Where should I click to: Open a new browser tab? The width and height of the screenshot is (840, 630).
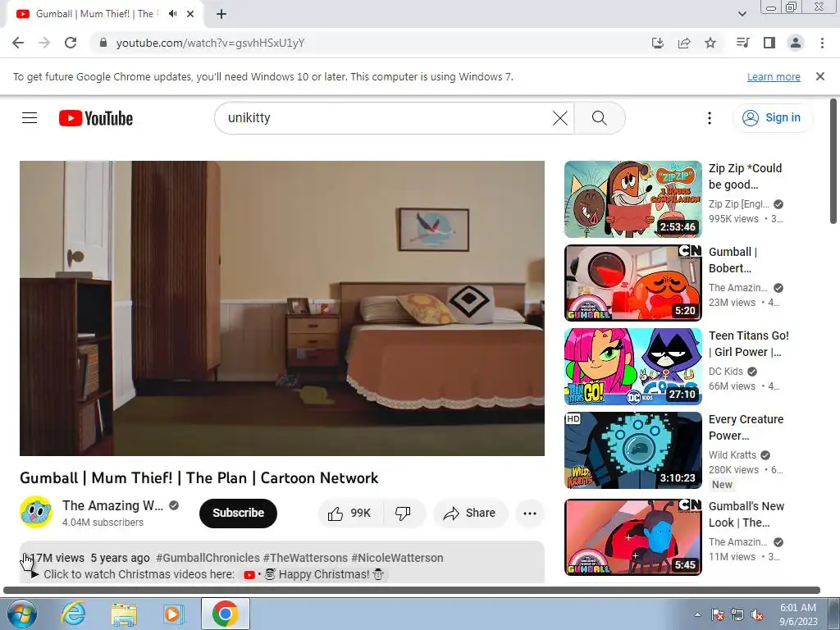click(221, 14)
